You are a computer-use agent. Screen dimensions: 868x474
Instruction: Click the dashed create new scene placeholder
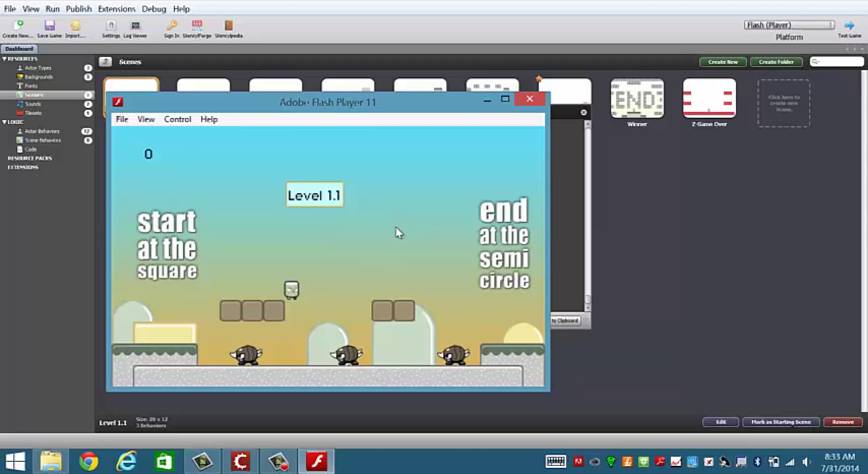[x=784, y=103]
